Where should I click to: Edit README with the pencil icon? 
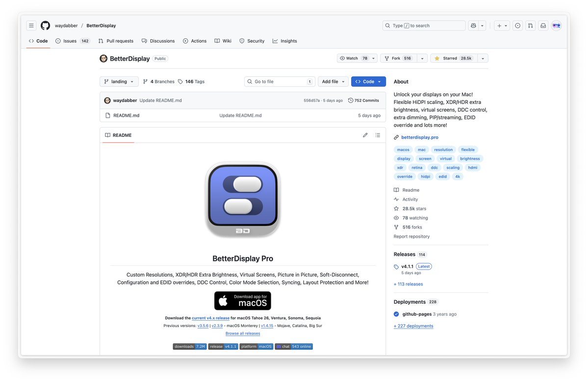[365, 135]
